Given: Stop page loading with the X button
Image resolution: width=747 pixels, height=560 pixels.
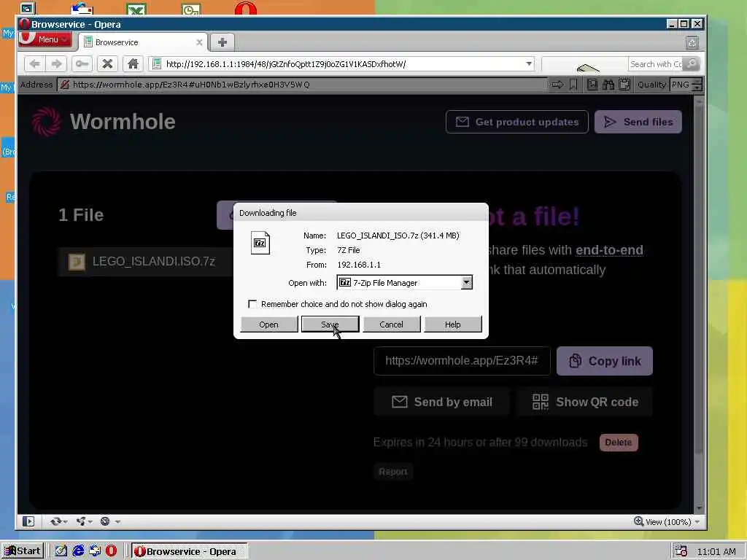Looking at the screenshot, I should 108,64.
